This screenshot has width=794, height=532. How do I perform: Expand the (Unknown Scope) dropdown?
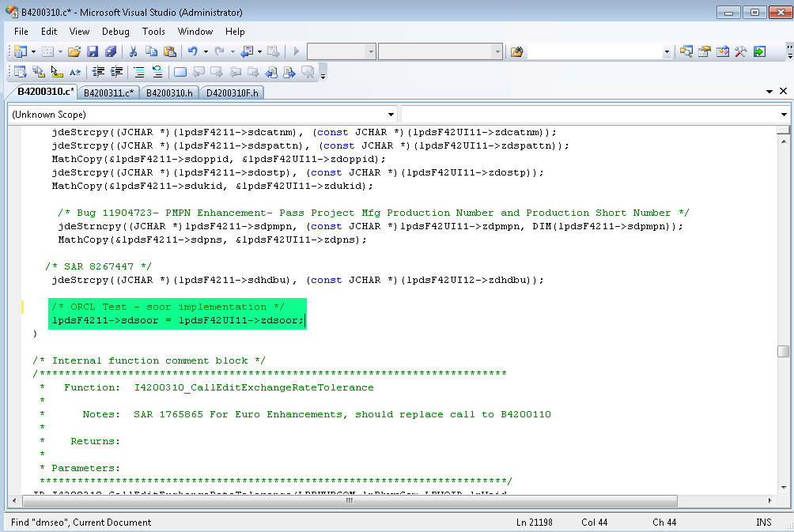click(x=391, y=115)
